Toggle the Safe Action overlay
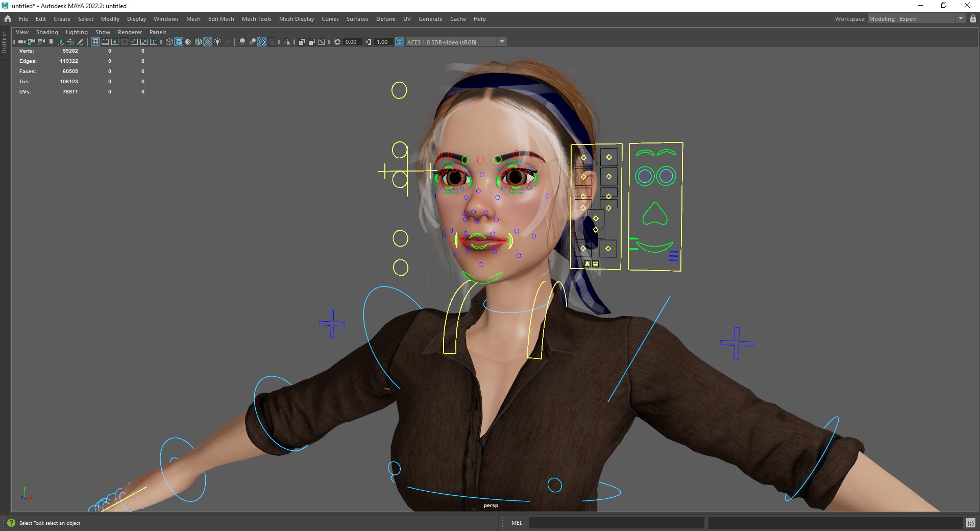This screenshot has width=980, height=531. coord(144,42)
